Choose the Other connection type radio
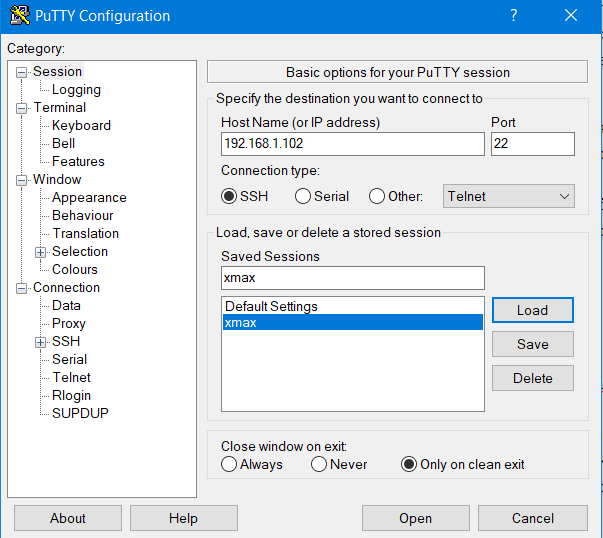Screen dimensions: 603x538 click(377, 197)
